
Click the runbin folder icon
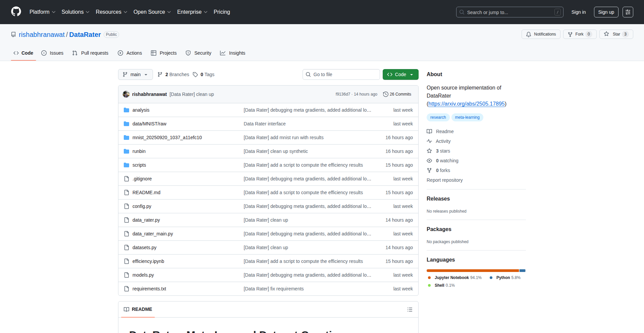tap(126, 151)
